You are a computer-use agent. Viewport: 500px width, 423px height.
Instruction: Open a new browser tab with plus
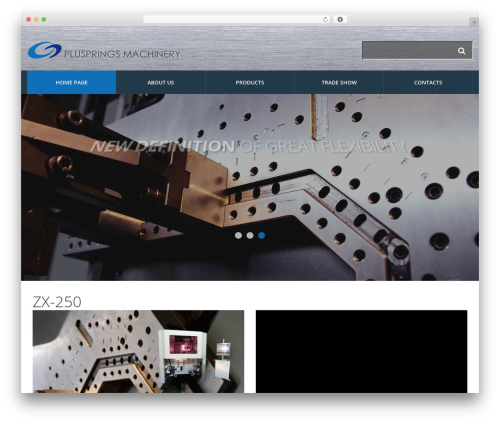pos(474,22)
